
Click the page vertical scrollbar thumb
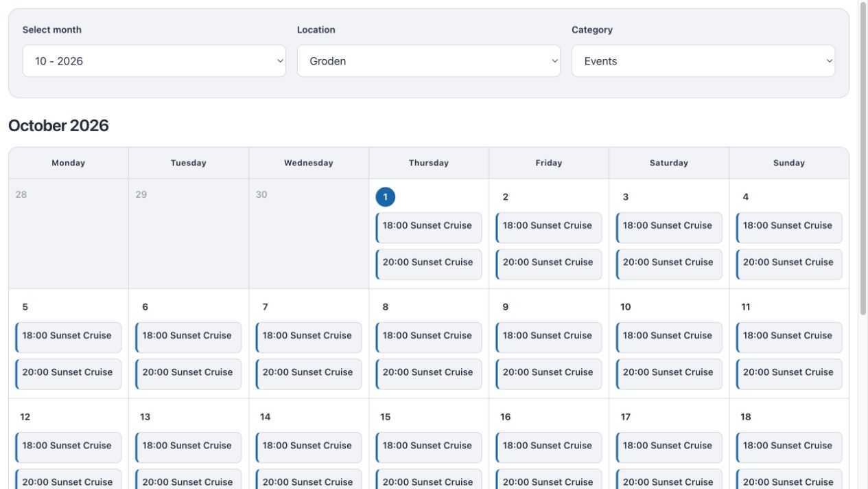pyautogui.click(x=863, y=158)
